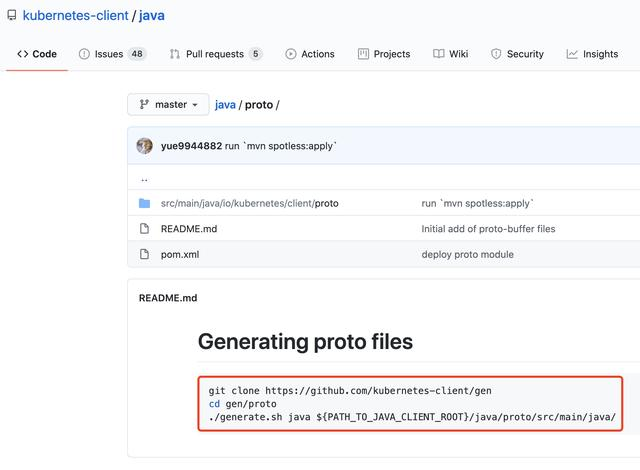This screenshot has width=640, height=470.
Task: Open the Insights tab
Action: pos(592,54)
